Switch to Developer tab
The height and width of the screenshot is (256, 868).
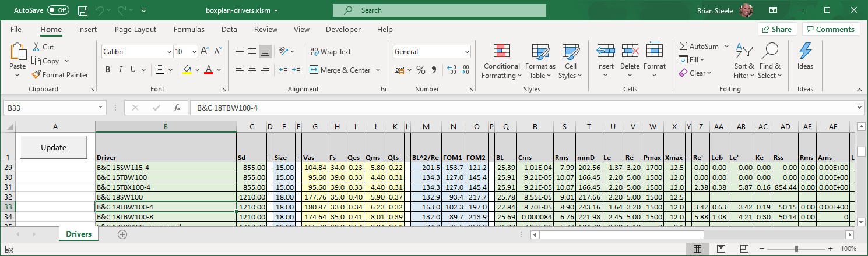343,30
